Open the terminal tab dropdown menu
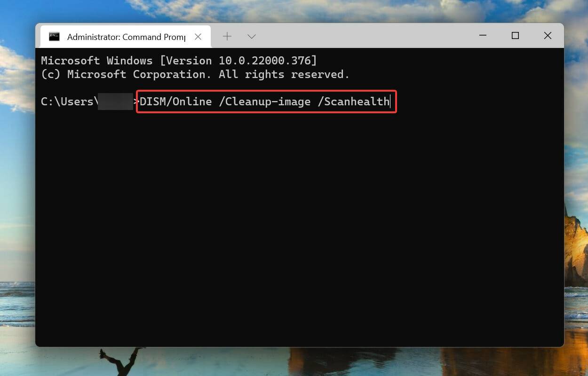 (x=252, y=36)
